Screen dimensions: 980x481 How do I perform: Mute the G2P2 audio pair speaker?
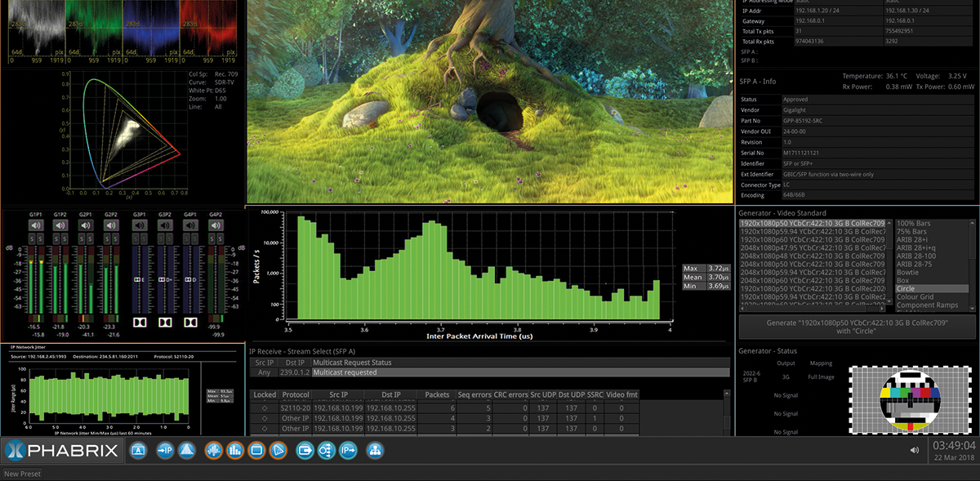coord(111,225)
